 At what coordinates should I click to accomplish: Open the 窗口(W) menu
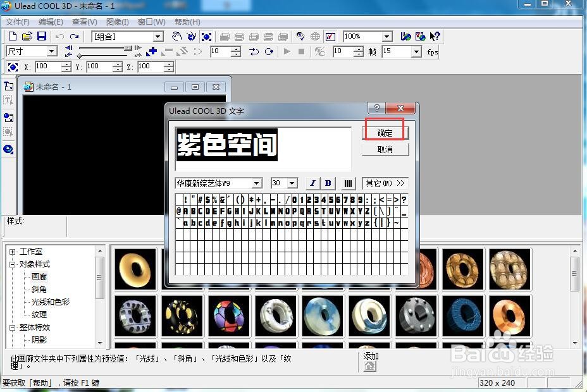pos(151,22)
